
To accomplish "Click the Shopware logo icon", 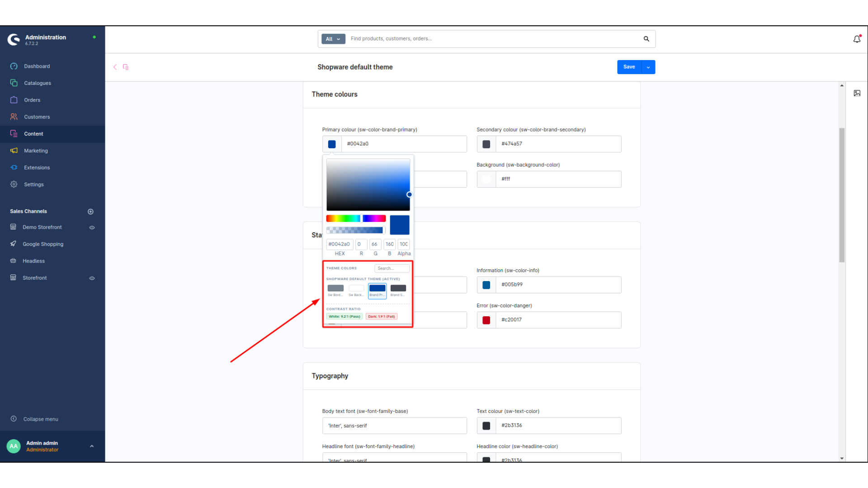I will (14, 40).
